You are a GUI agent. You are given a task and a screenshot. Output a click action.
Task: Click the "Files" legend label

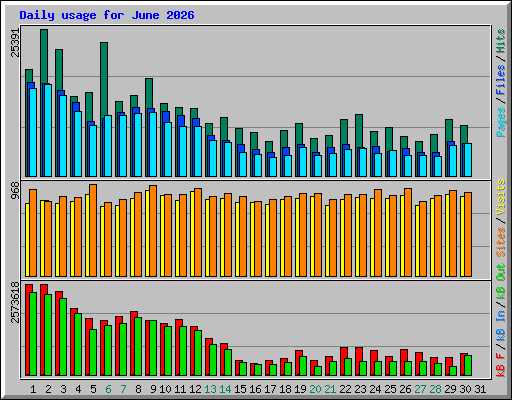(x=501, y=80)
